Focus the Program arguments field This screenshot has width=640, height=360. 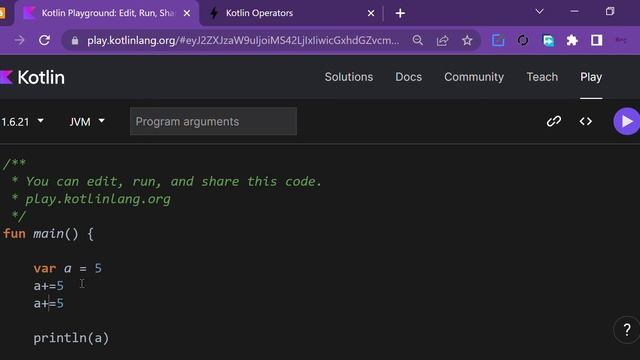[213, 121]
